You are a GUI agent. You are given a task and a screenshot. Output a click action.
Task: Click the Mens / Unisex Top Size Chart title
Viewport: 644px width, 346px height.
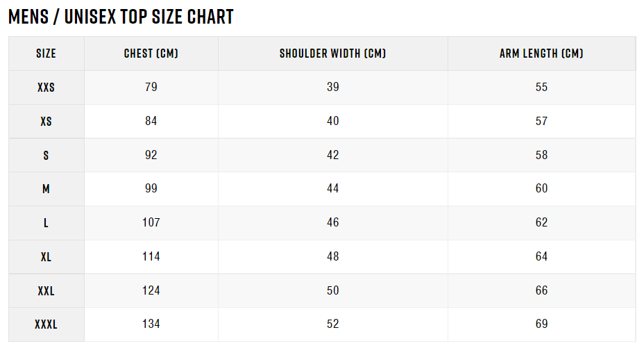121,17
